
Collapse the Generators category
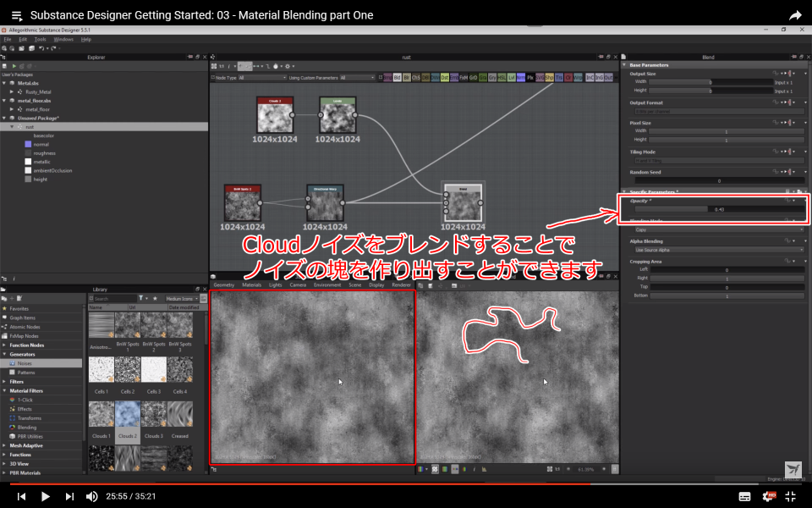point(4,355)
